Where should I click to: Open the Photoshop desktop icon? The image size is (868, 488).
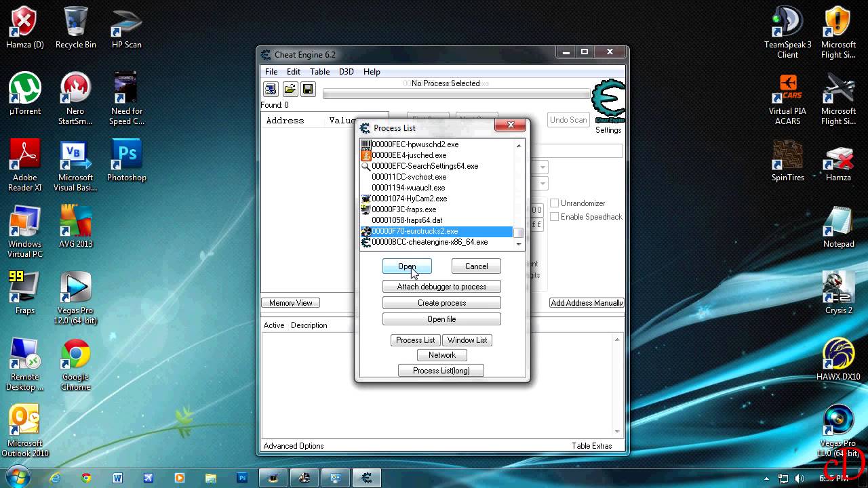click(x=127, y=161)
